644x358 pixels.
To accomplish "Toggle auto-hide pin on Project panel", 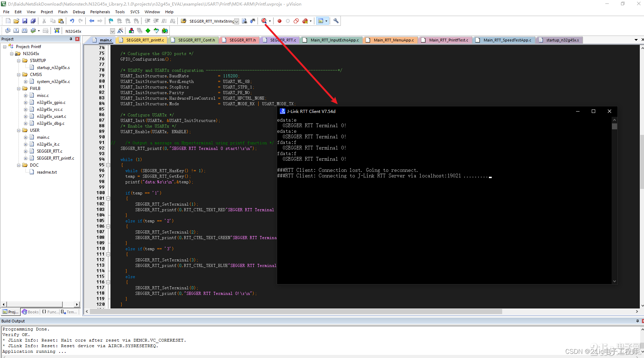I will click(70, 39).
